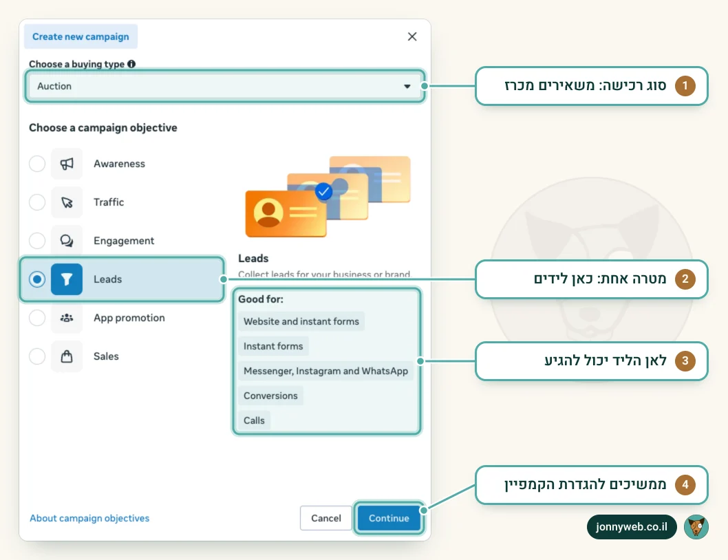Open the Auction buying type dropdown

225,87
